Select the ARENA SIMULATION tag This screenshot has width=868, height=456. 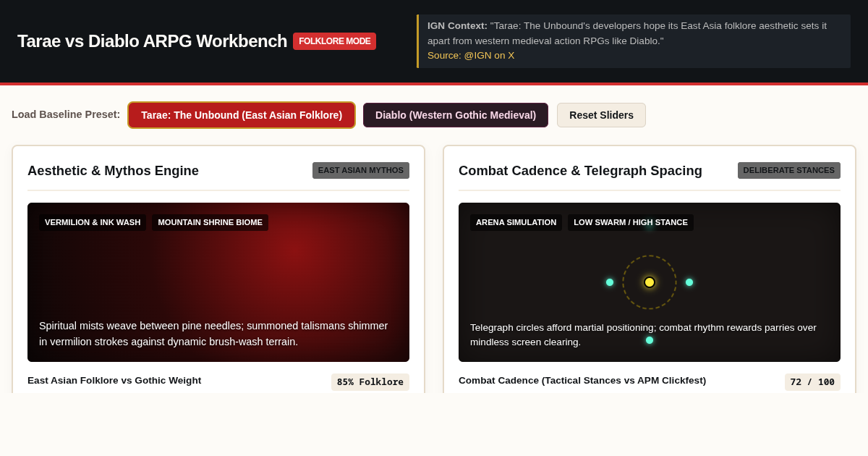516,223
